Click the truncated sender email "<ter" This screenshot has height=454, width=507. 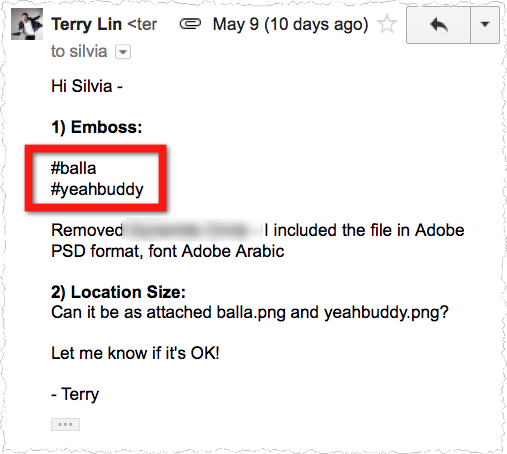click(x=142, y=24)
